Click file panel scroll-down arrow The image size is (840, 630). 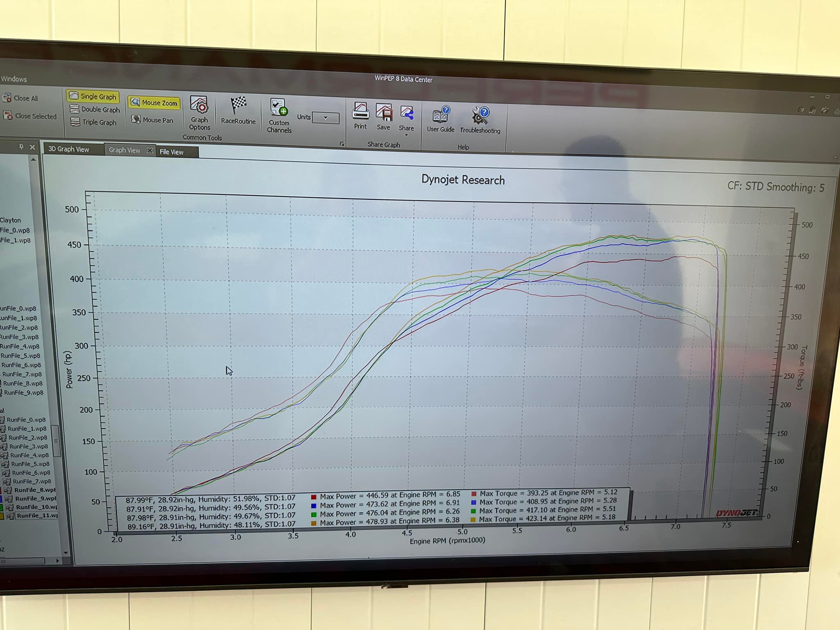[x=66, y=552]
